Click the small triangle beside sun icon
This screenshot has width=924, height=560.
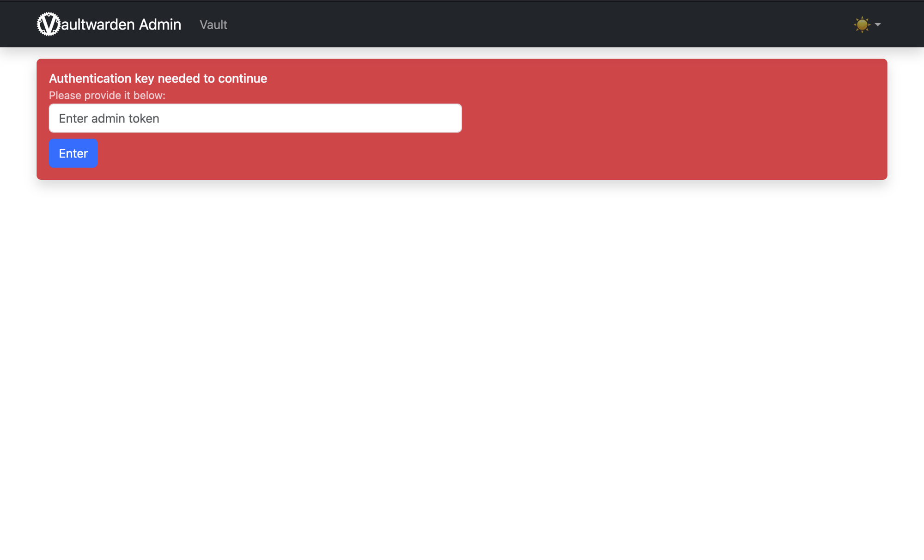[878, 24]
